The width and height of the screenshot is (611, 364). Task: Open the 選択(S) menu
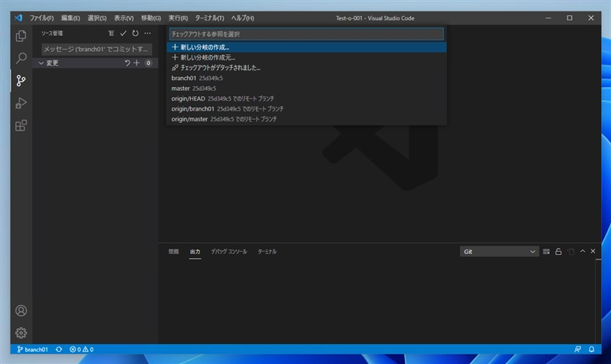pyautogui.click(x=97, y=18)
